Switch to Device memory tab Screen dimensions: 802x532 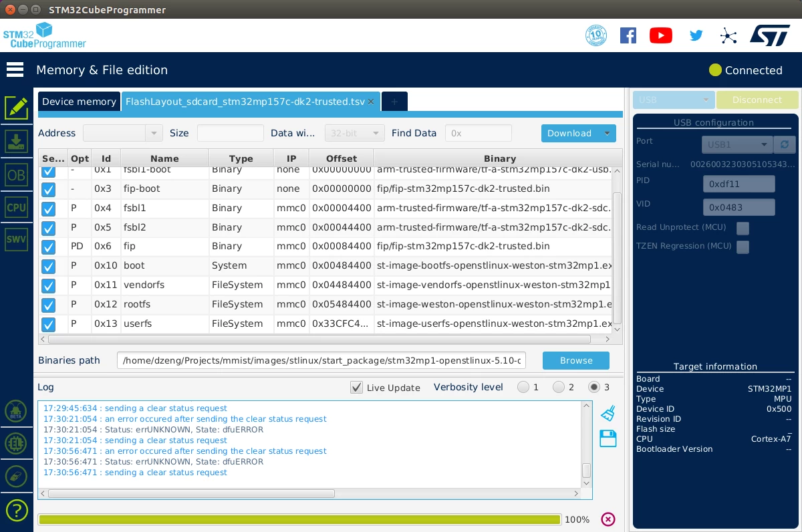pyautogui.click(x=79, y=102)
